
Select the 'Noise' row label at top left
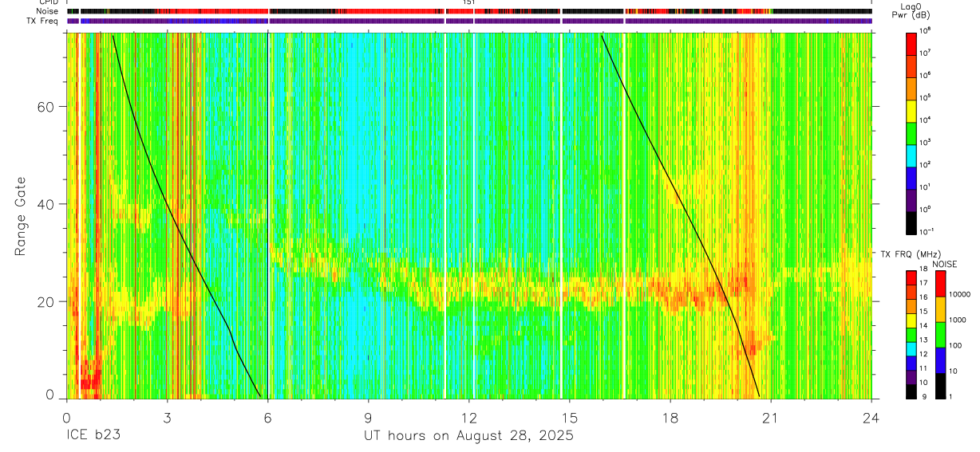[48, 11]
